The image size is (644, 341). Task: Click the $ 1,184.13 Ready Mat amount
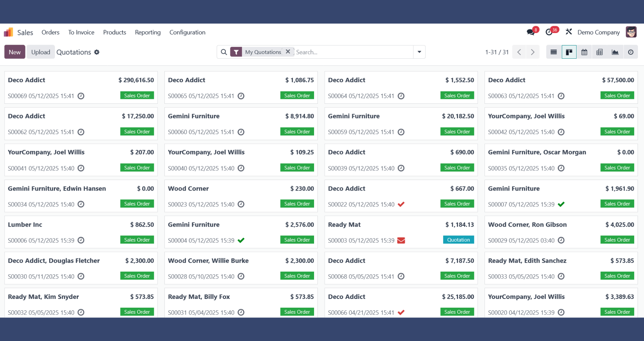point(460,224)
